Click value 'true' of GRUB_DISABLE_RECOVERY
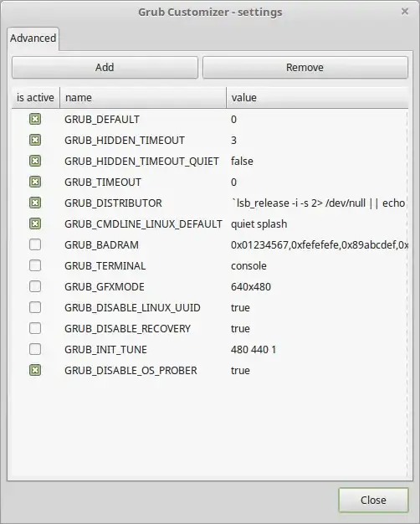The height and width of the screenshot is (524, 420). click(x=240, y=329)
